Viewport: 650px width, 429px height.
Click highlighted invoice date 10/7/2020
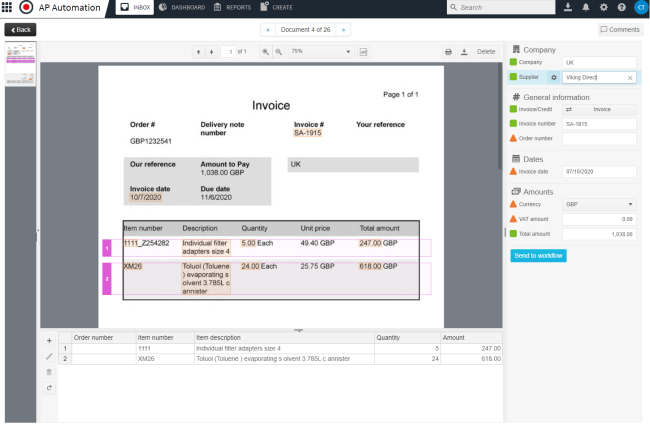(146, 197)
